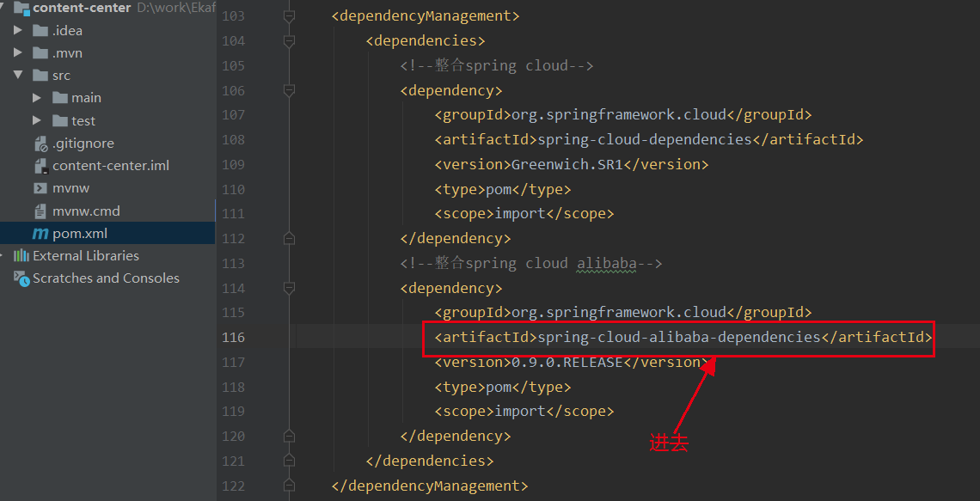980x501 pixels.
Task: Fold dependencies tag at line 104
Action: [288, 41]
